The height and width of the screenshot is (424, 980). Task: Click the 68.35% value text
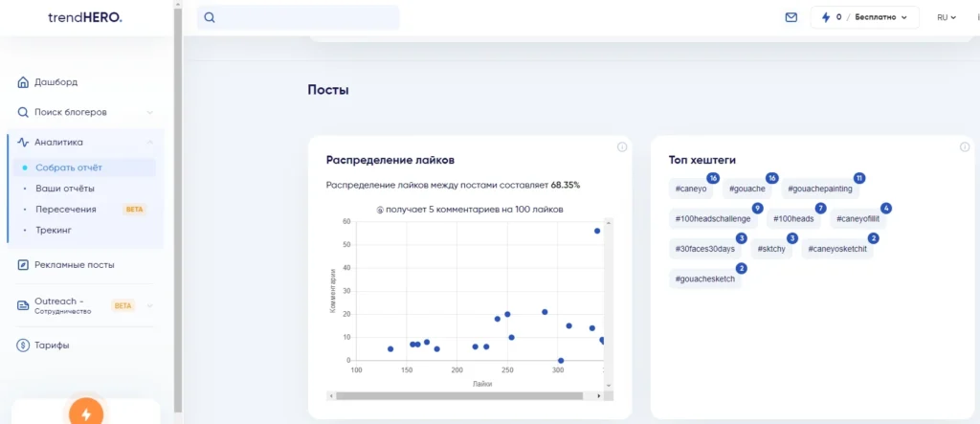[x=565, y=185]
